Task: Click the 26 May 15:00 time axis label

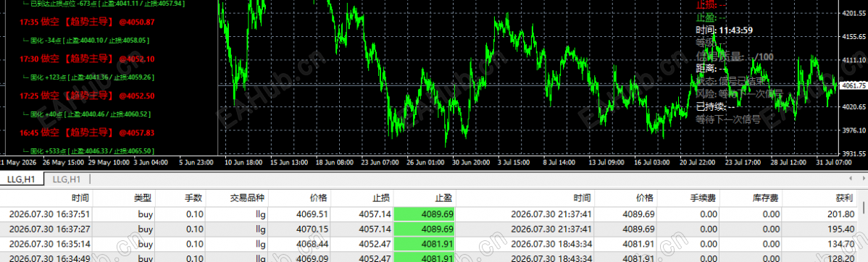Action: [63, 163]
